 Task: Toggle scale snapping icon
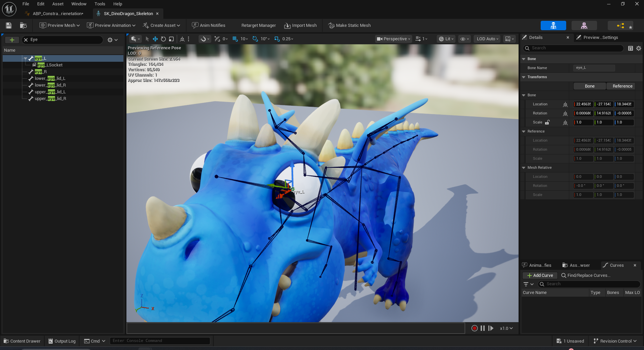277,39
